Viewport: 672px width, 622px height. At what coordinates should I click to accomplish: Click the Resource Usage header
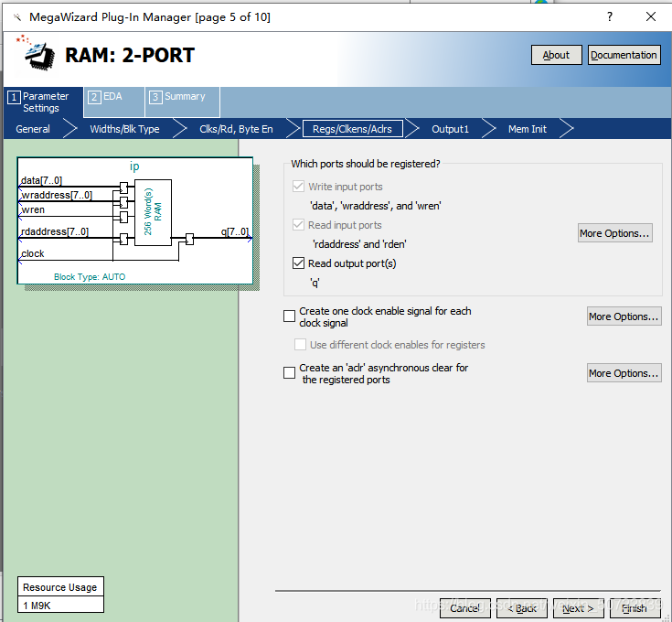[x=60, y=587]
